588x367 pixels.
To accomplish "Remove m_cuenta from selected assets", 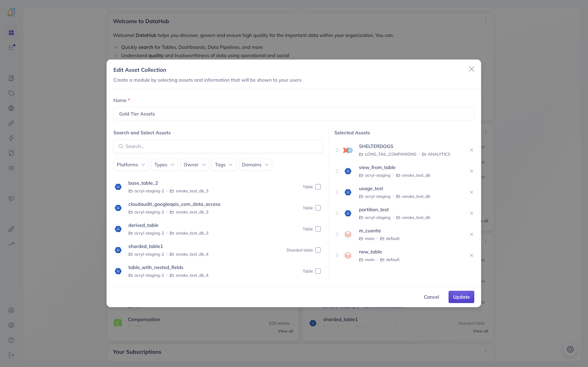I will (x=471, y=234).
